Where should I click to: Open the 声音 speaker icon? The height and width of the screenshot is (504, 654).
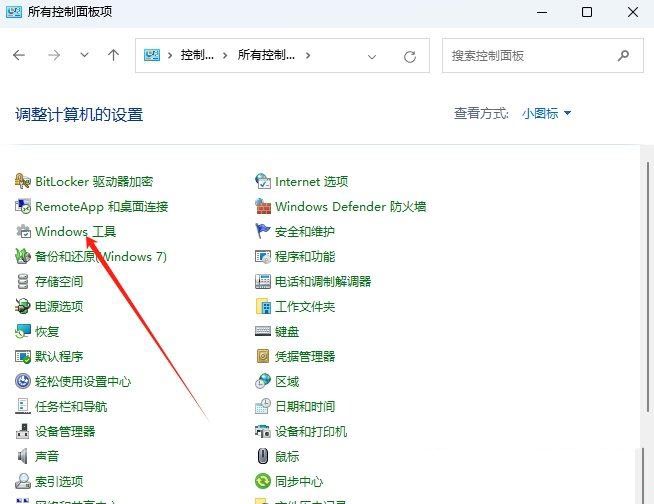(23, 456)
